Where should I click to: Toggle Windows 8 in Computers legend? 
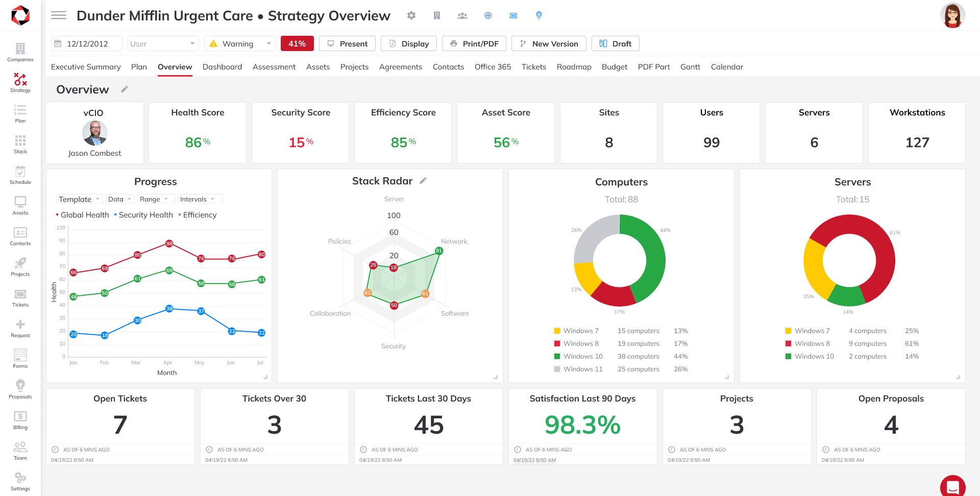point(576,344)
